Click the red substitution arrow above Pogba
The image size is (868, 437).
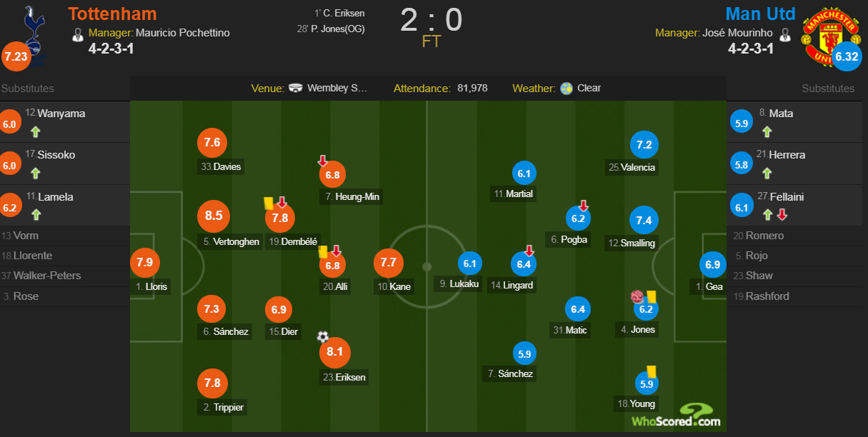pyautogui.click(x=583, y=206)
